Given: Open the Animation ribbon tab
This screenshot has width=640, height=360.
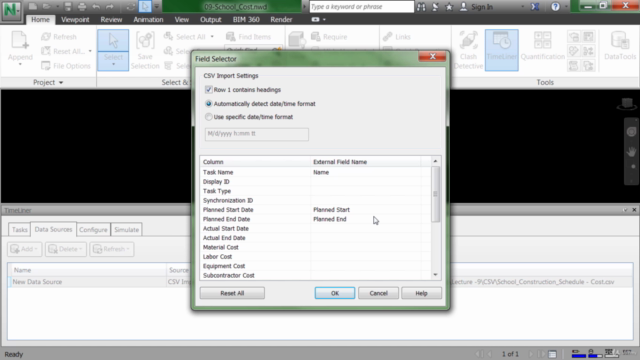Looking at the screenshot, I should [148, 20].
